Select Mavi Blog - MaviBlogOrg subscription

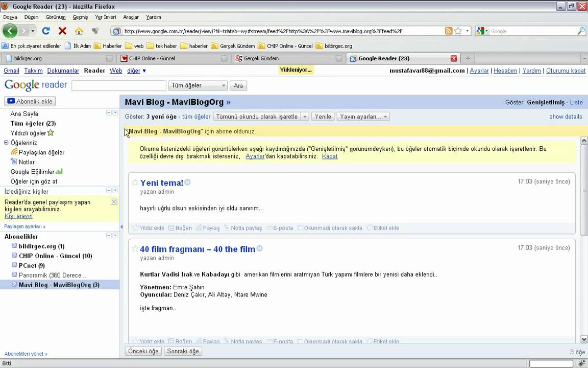60,285
